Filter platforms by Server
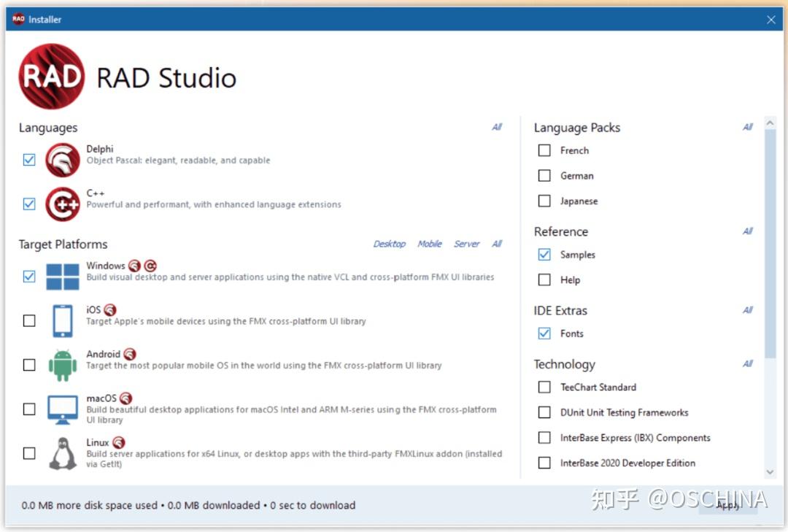 (x=466, y=244)
